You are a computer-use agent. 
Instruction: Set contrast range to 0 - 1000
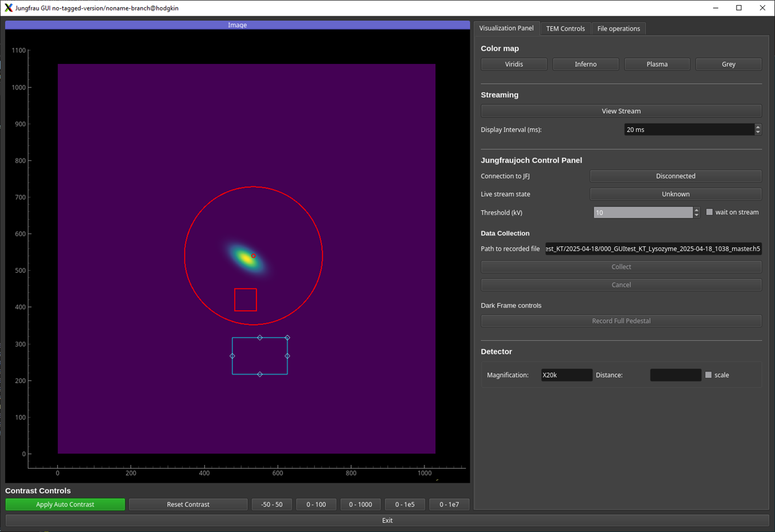coord(360,504)
